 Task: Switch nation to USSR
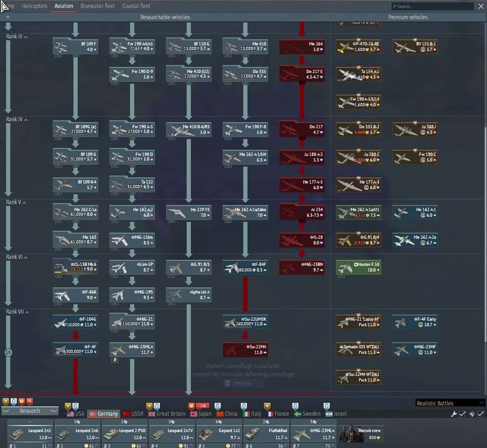(133, 414)
